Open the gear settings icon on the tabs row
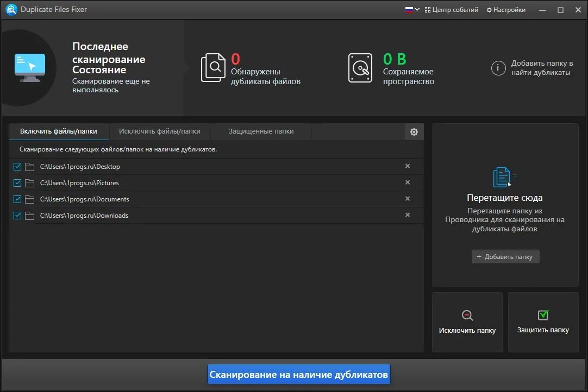588x392 pixels. click(414, 131)
